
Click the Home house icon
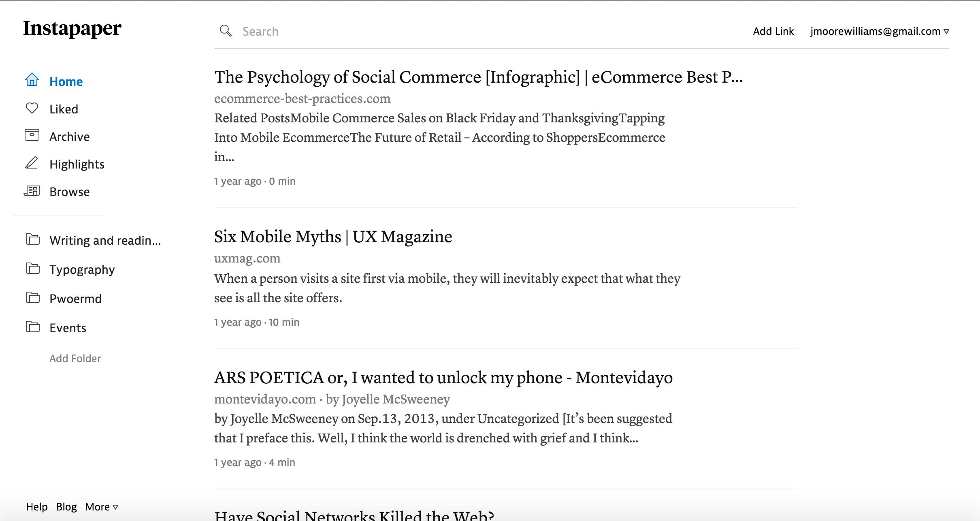32,80
